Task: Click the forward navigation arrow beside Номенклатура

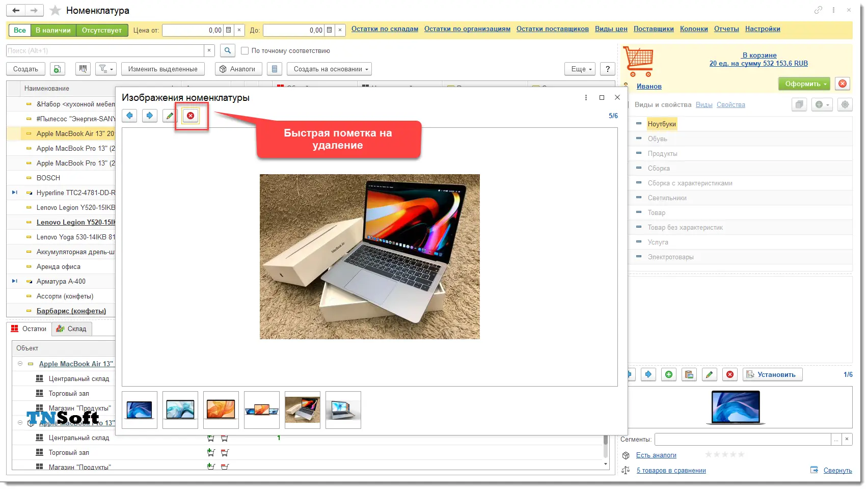Action: [34, 10]
